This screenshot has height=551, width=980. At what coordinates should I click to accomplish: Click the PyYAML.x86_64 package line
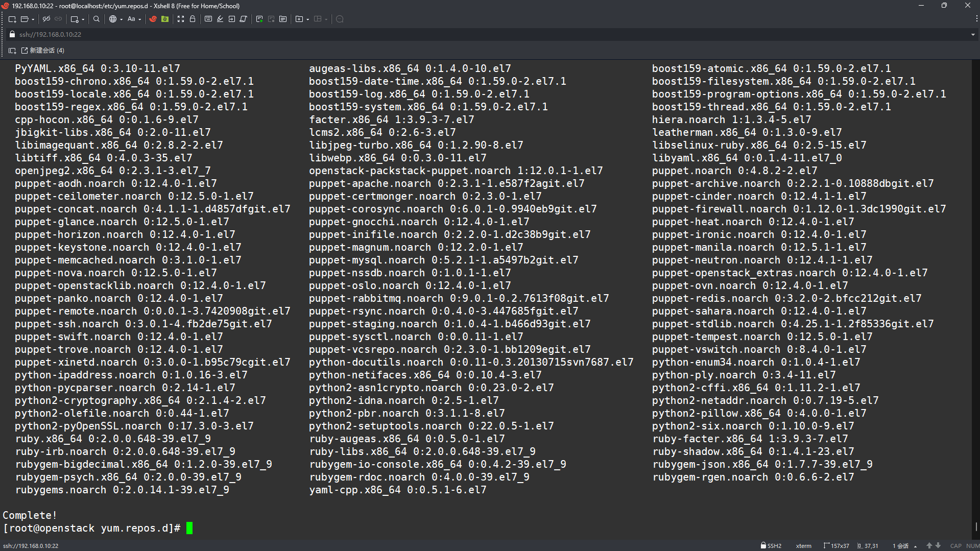[97, 68]
